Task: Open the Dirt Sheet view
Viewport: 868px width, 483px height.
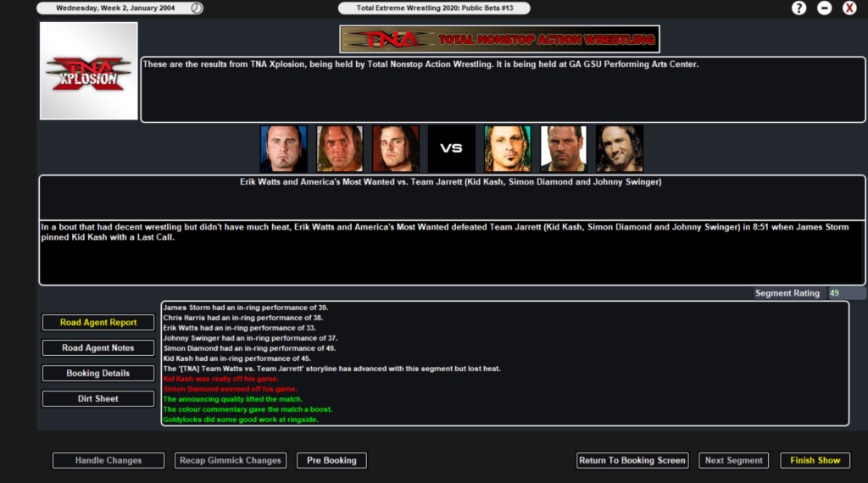Action: [x=98, y=399]
